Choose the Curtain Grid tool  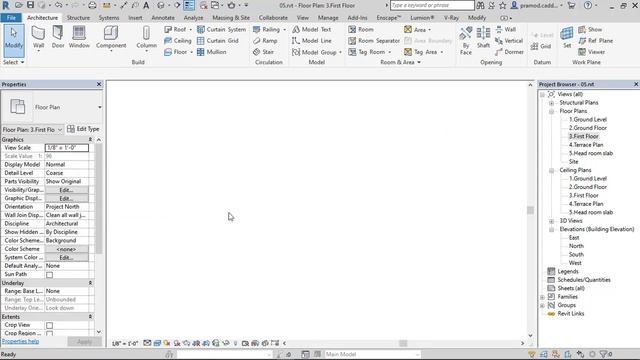[x=218, y=41]
